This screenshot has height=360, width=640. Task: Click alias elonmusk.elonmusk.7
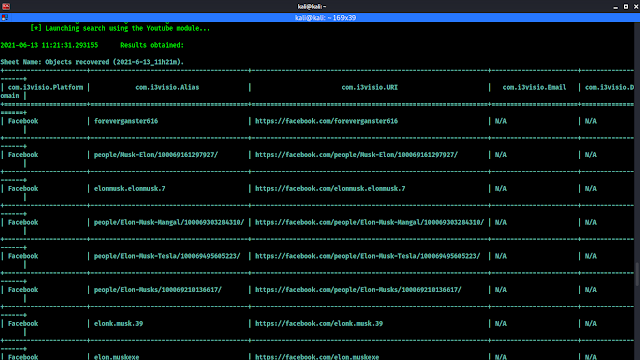click(130, 189)
